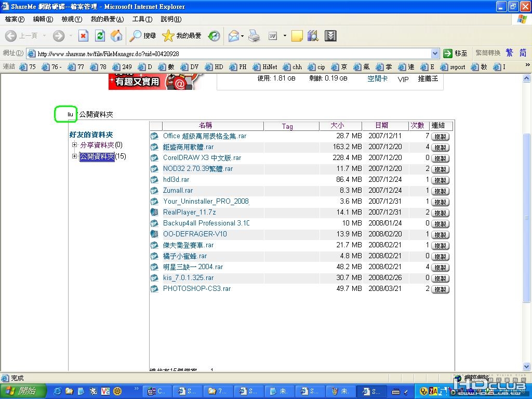Click 複製 button for Zumall.rar
532x399 pixels.
coord(440,191)
